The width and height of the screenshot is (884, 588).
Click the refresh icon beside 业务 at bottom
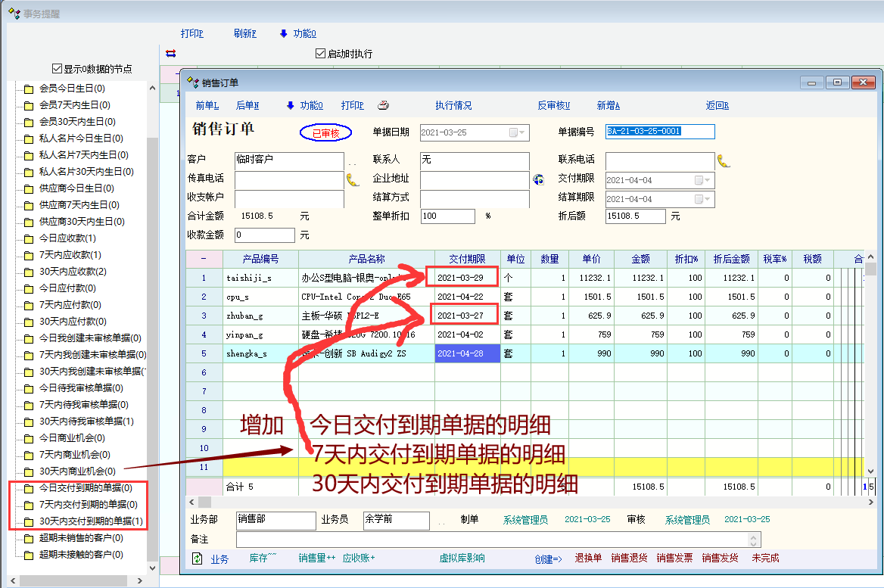[x=198, y=558]
